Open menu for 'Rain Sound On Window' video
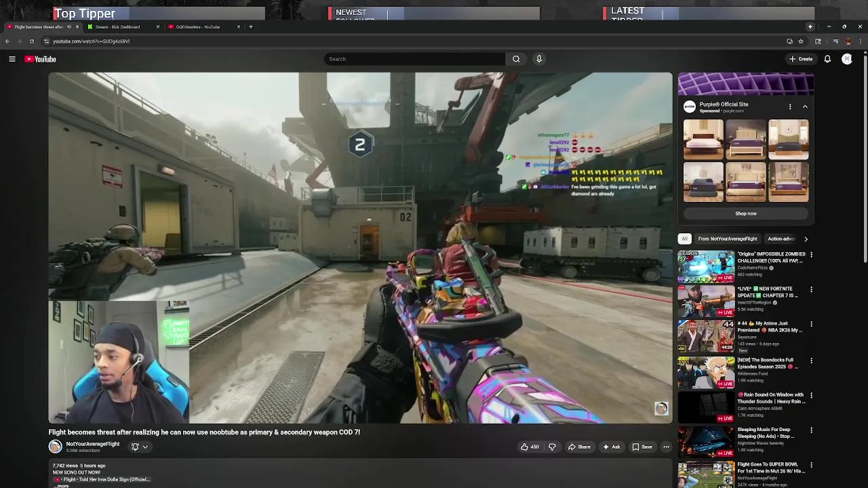The height and width of the screenshot is (488, 868). (811, 395)
